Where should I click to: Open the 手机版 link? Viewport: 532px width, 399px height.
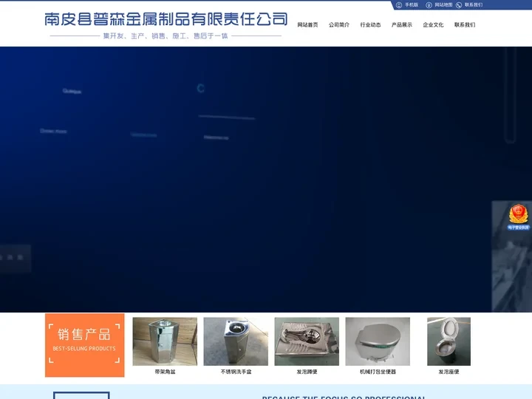click(412, 4)
